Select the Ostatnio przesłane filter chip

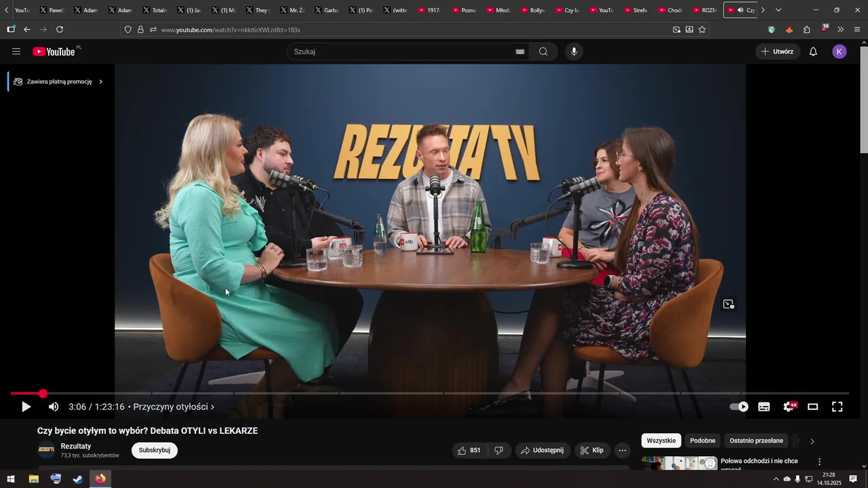point(756,441)
